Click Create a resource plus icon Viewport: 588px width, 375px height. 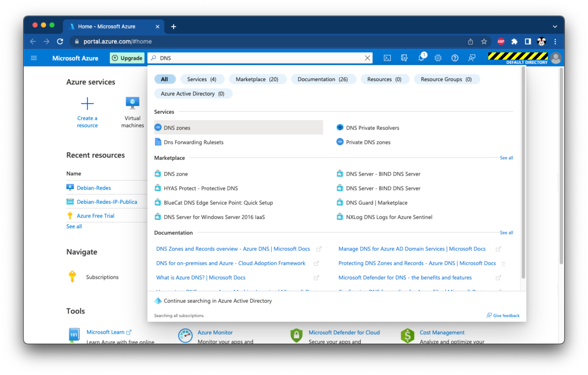pos(87,104)
